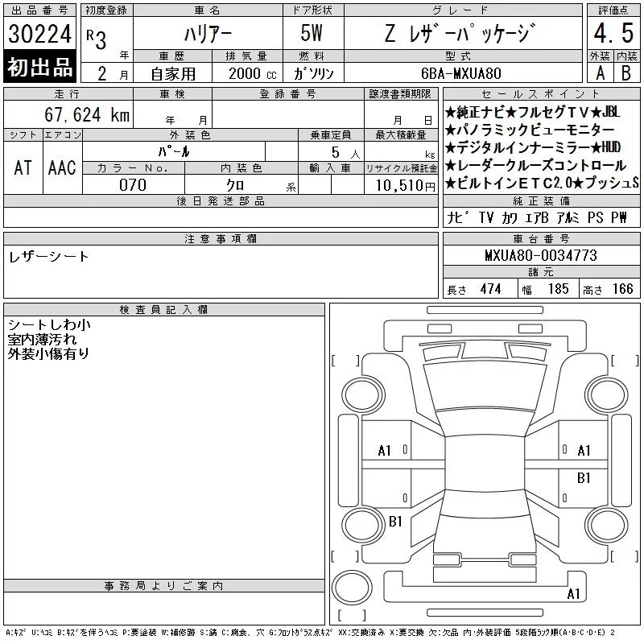Click the セールスポイント header
644x644 pixels.
coord(541,94)
